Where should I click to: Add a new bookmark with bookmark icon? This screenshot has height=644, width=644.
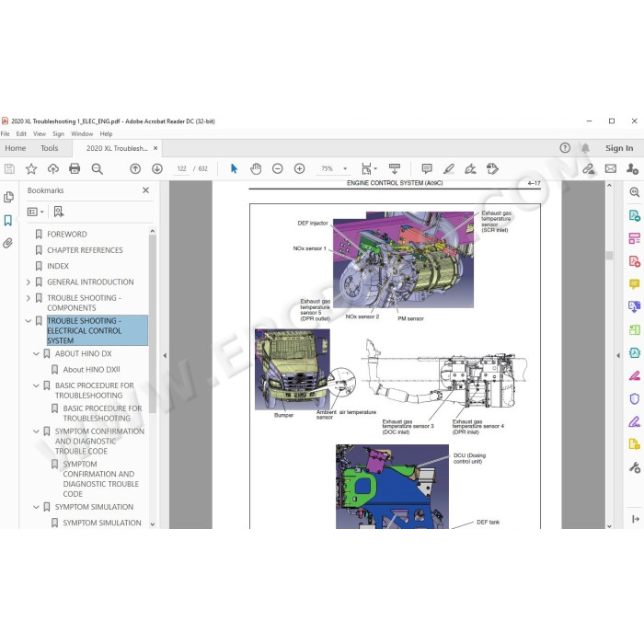[59, 212]
